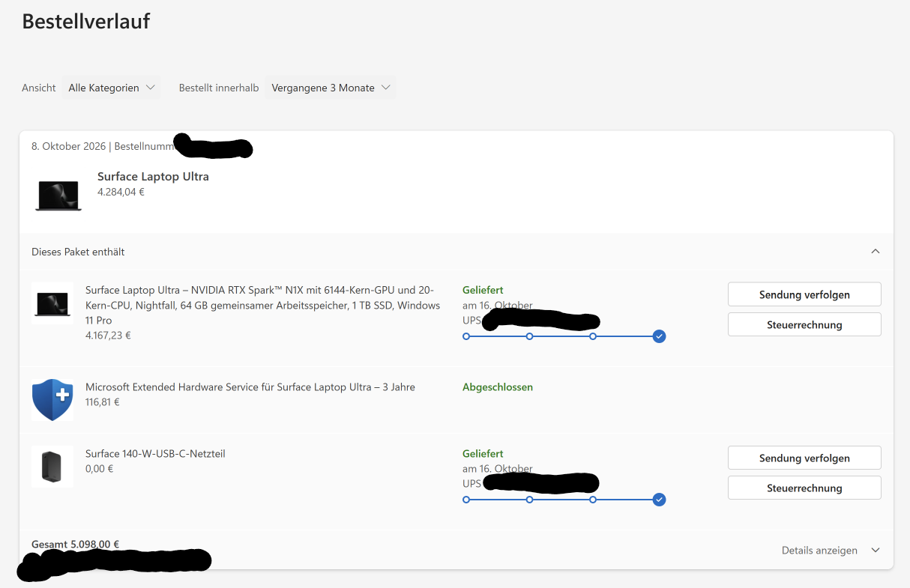The height and width of the screenshot is (588, 910).
Task: Click the Surface 140-W-USB-C-Netzteil product image
Action: click(52, 467)
